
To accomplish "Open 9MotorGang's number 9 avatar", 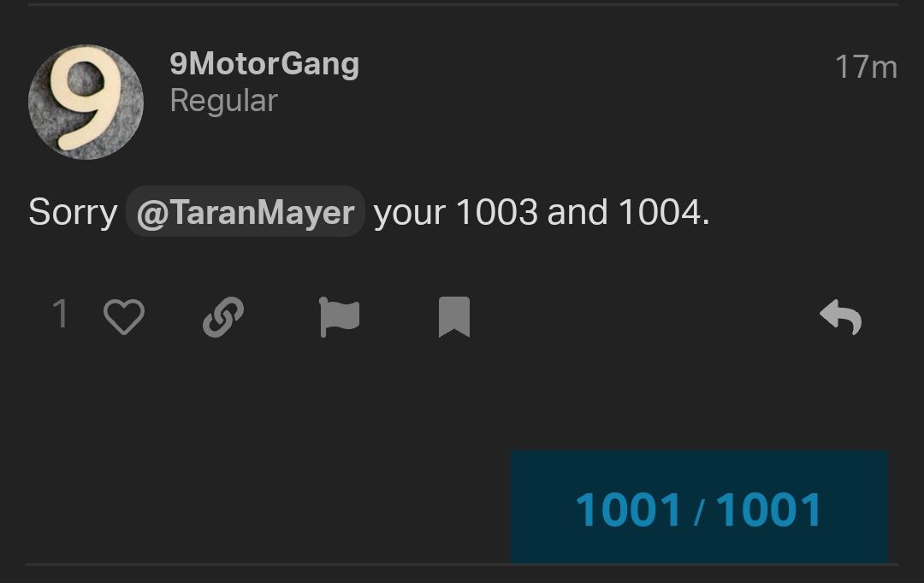I will point(86,102).
